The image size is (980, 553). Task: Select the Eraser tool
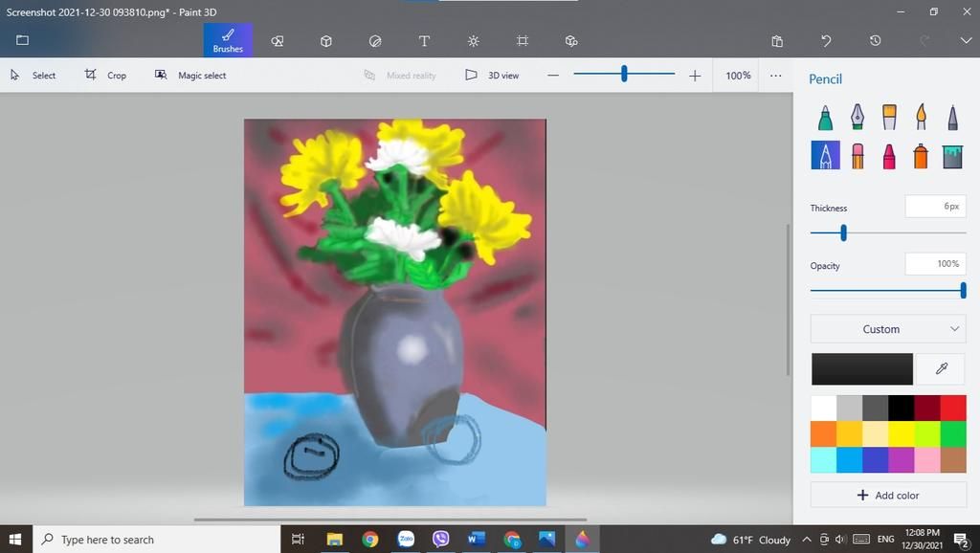(x=857, y=156)
